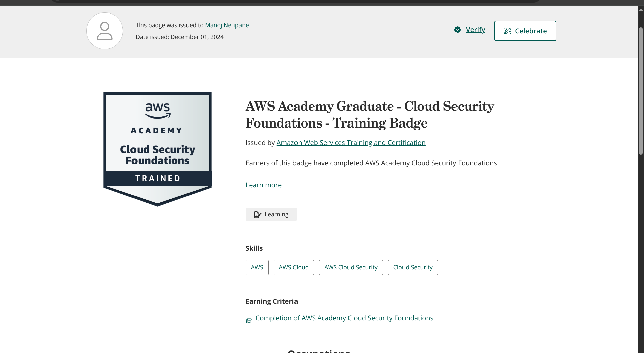
Task: Select the Cloud Security skill tag
Action: point(413,267)
